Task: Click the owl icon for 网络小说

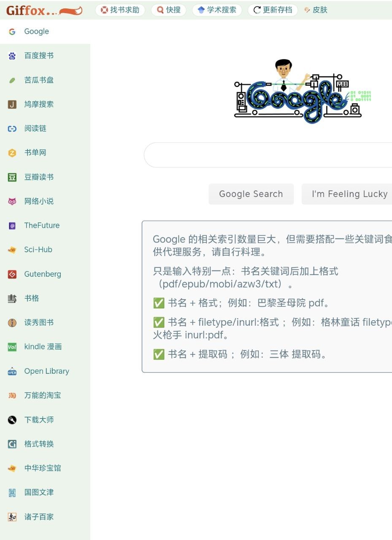Action: click(12, 201)
